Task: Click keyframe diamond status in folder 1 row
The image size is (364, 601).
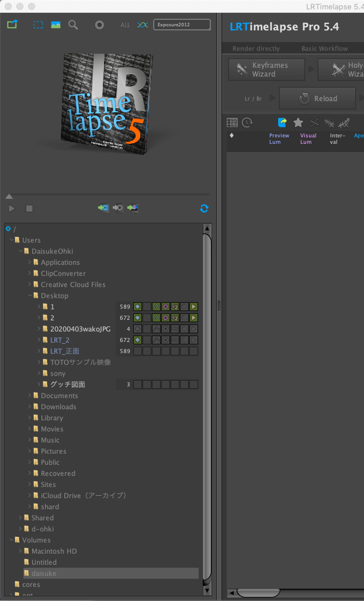Action: [x=137, y=306]
